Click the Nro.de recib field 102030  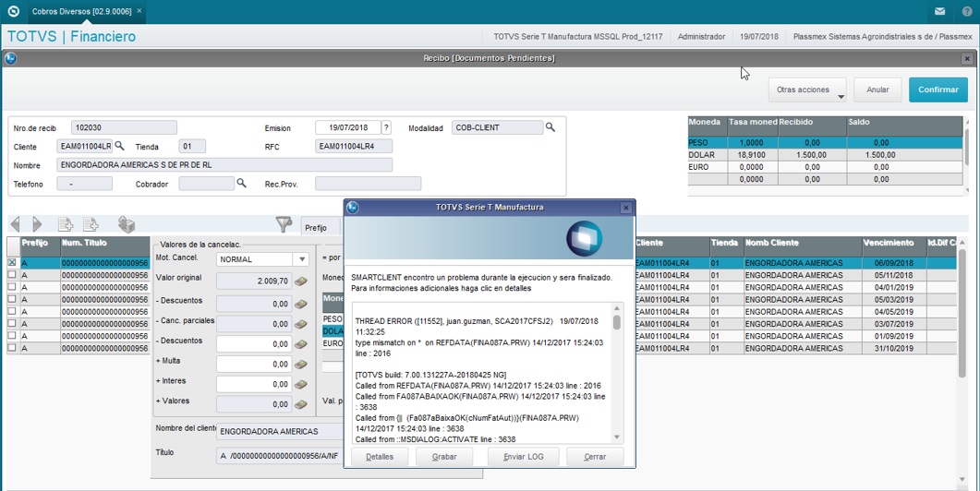coord(124,127)
